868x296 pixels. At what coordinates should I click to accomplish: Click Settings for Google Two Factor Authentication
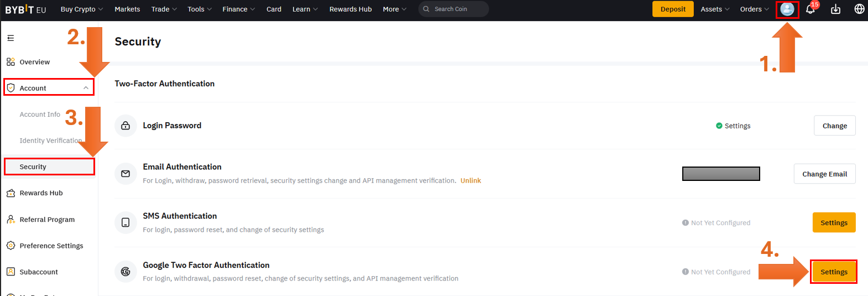coord(833,272)
